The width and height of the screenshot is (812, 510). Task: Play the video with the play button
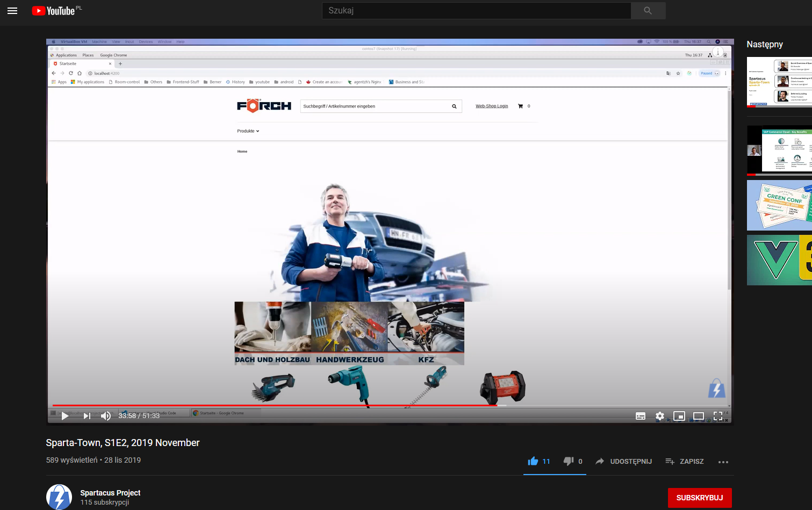65,416
